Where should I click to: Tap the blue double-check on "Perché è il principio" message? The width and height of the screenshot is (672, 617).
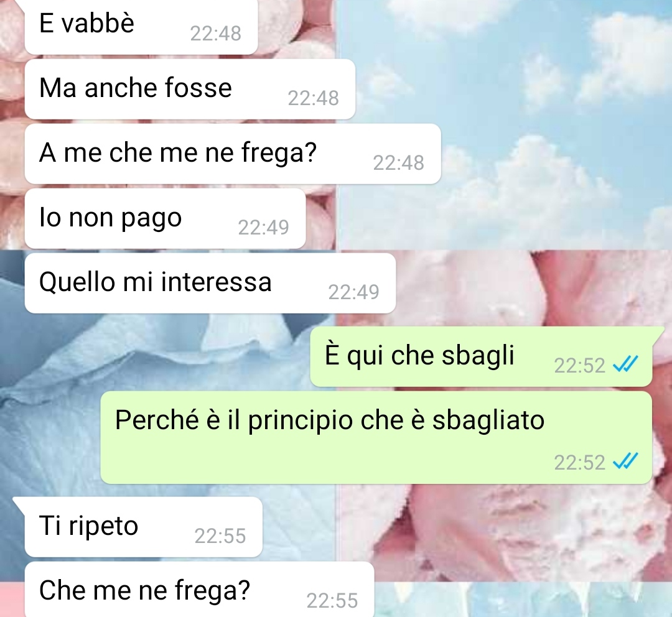pos(625,462)
